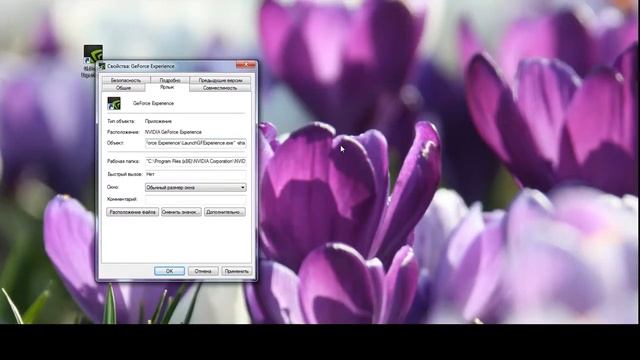Click the Расположение label
This screenshot has height=360, width=640.
pyautogui.click(x=123, y=132)
